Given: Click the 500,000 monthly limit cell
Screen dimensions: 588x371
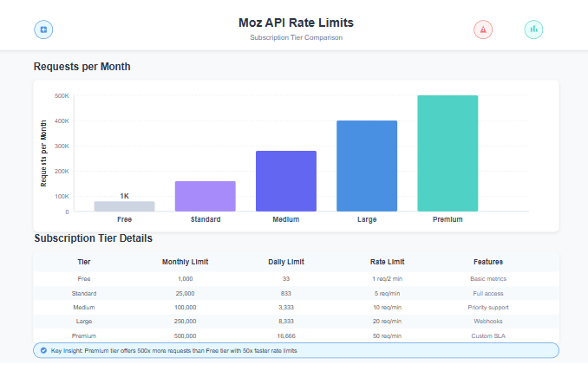Looking at the screenshot, I should click(186, 335).
